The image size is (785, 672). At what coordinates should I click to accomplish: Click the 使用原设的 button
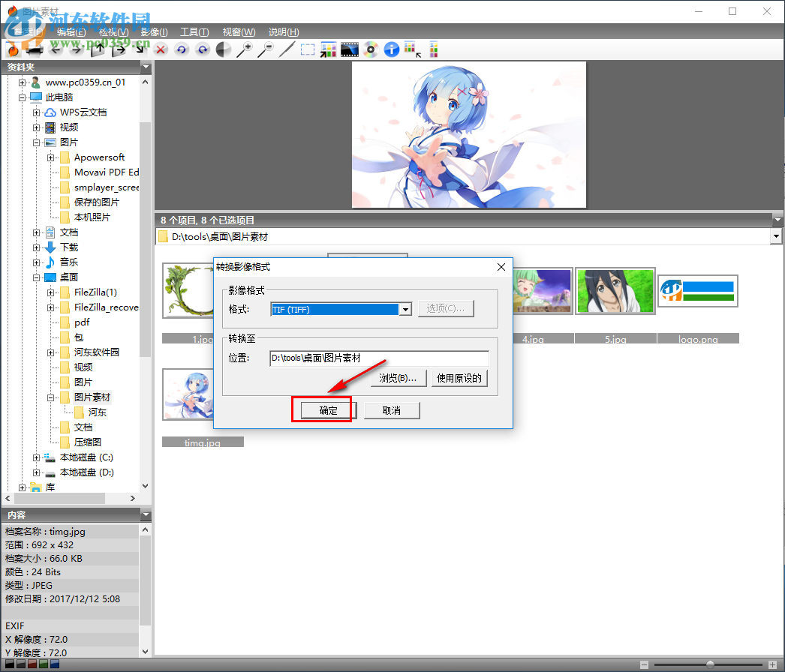(459, 378)
